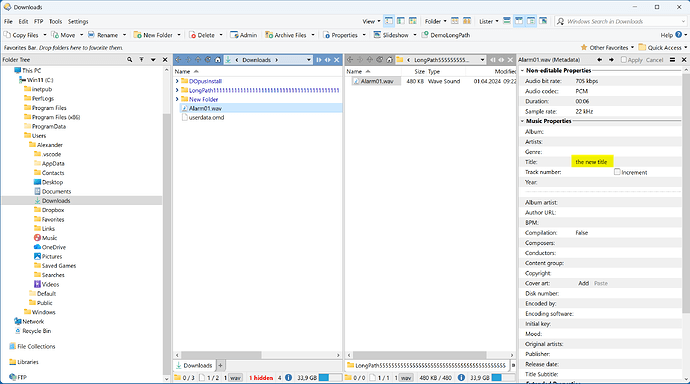Click the first view mode icon after View
The height and width of the screenshot is (384, 690).
pyautogui.click(x=389, y=21)
